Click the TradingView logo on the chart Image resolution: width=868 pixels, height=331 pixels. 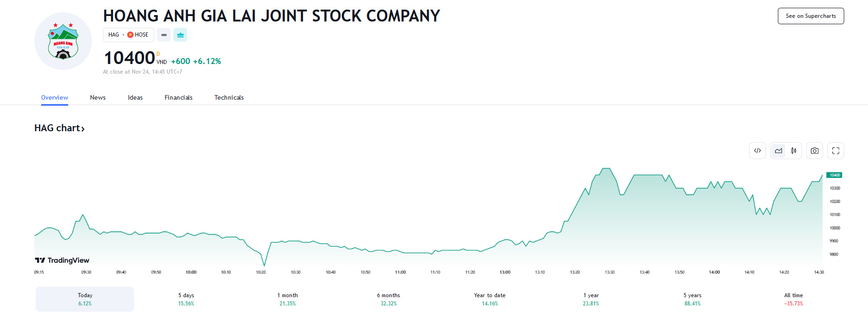tap(62, 260)
